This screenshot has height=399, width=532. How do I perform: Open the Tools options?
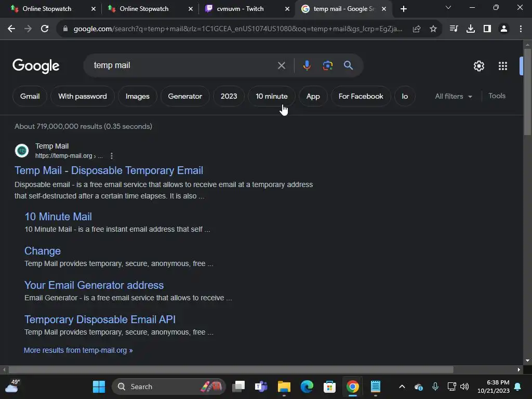pyautogui.click(x=497, y=96)
